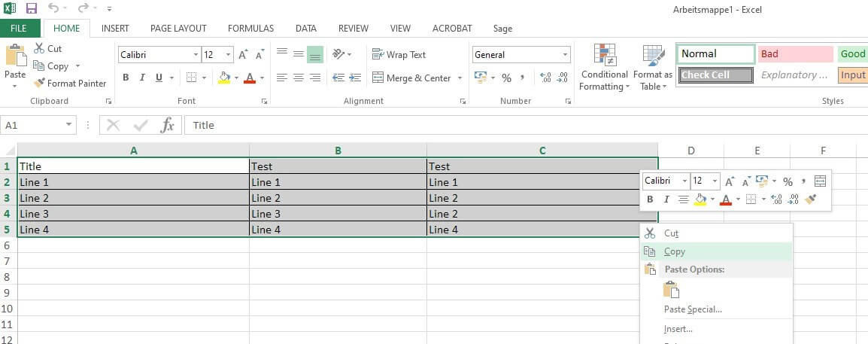Toggle Italic in the mini toolbar
868x344 pixels.
click(x=666, y=199)
